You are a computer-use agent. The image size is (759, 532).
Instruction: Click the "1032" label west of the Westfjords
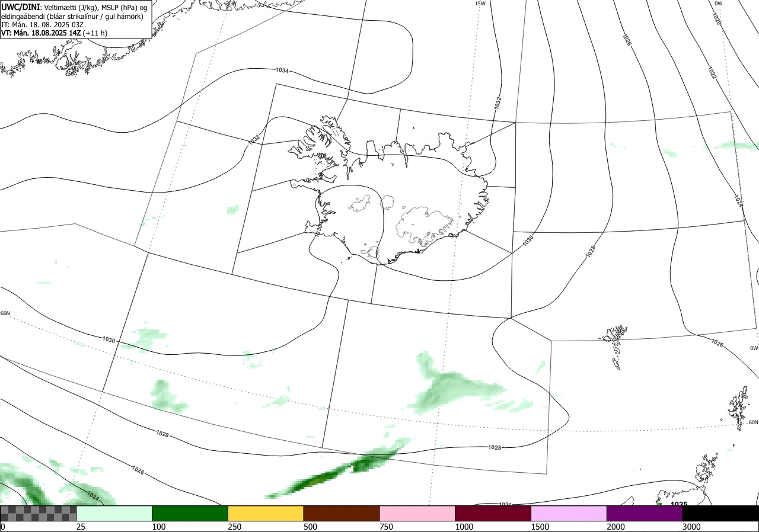coord(254,140)
